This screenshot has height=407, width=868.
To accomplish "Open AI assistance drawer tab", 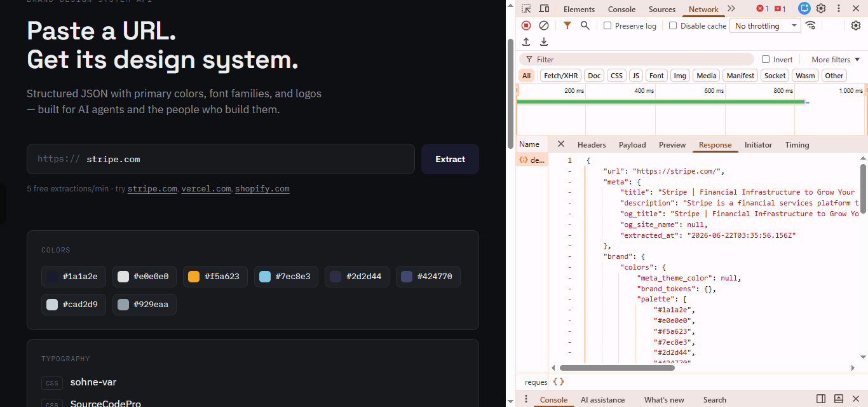I will pos(602,399).
